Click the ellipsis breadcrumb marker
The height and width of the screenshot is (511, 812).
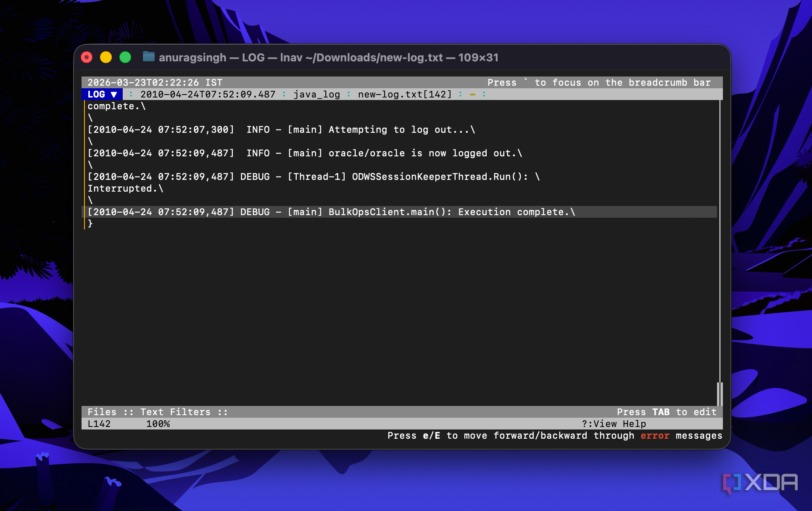click(472, 94)
